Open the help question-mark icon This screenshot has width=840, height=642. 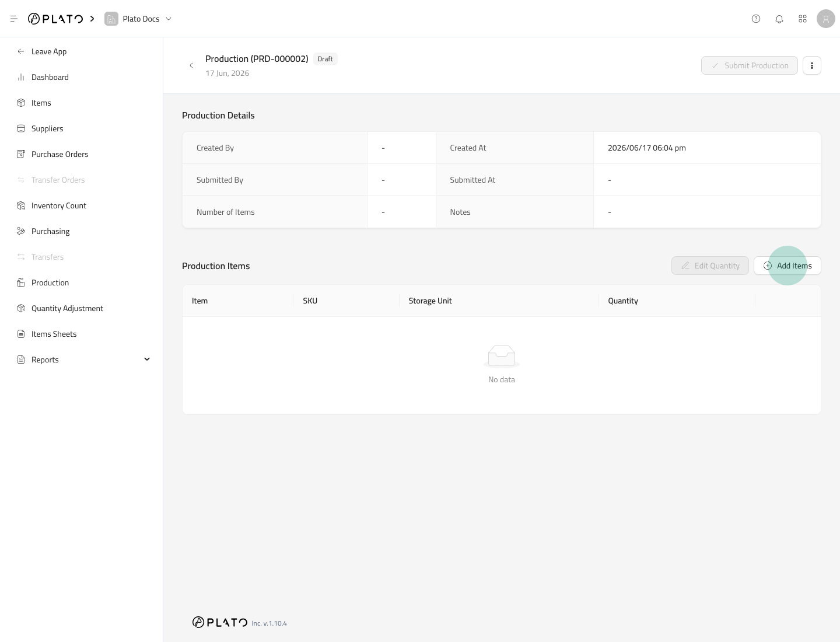click(756, 19)
